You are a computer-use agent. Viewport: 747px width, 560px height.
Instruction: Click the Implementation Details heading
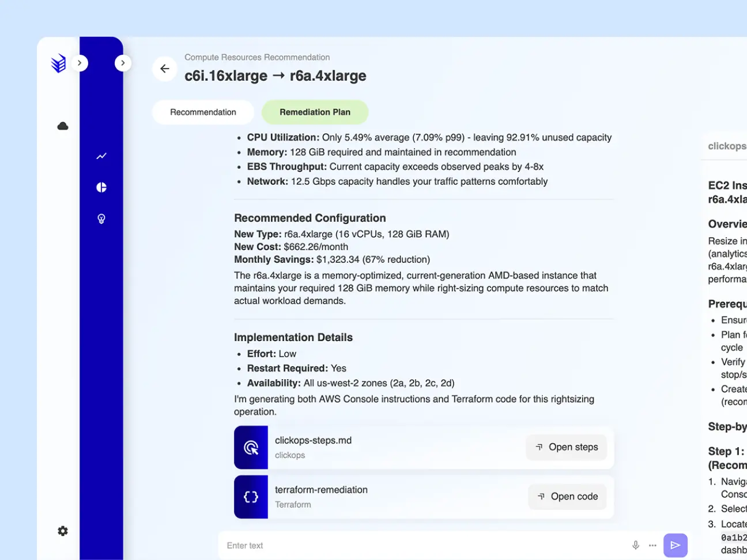click(293, 337)
